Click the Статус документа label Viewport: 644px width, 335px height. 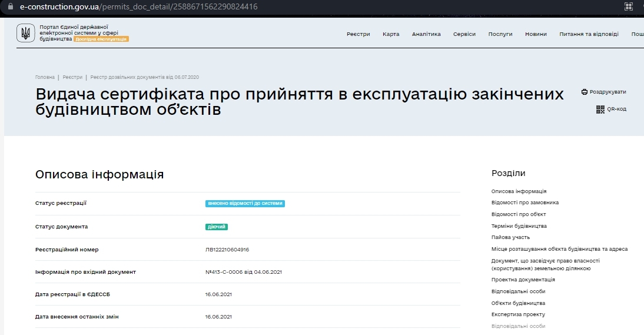coord(62,227)
